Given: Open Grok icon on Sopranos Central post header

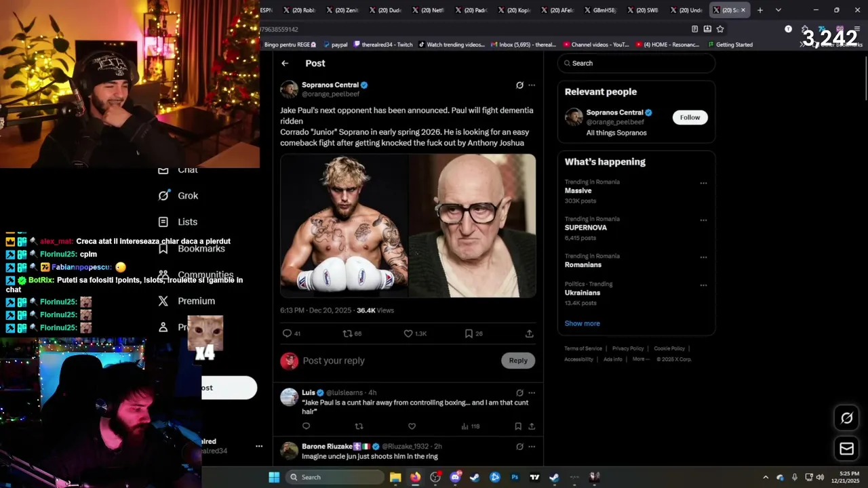Looking at the screenshot, I should click(519, 85).
